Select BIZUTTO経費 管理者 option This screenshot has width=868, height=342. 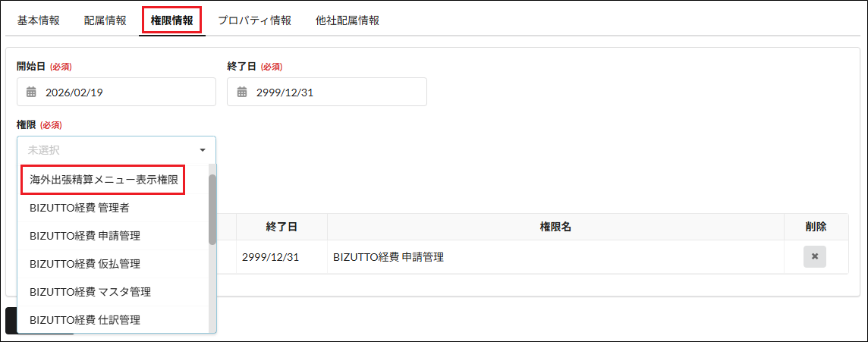click(x=83, y=207)
